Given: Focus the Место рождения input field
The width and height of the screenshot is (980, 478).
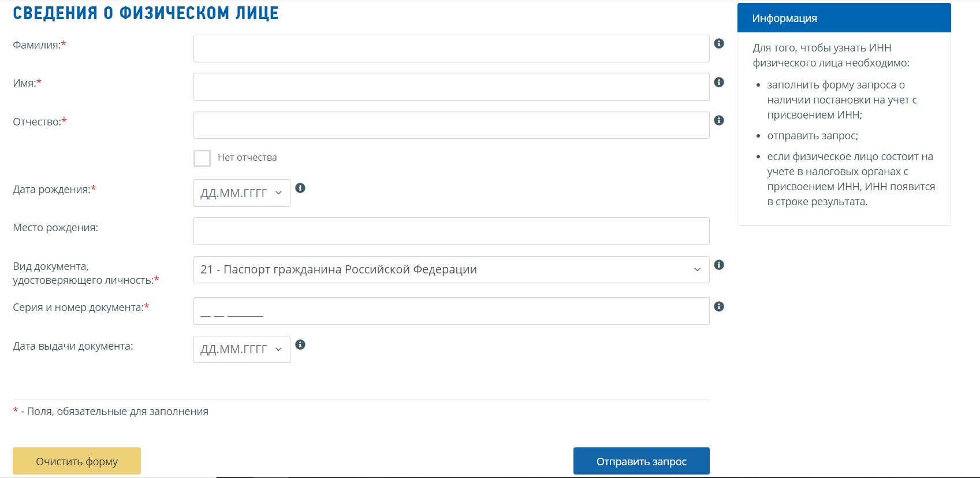Looking at the screenshot, I should pos(451,231).
